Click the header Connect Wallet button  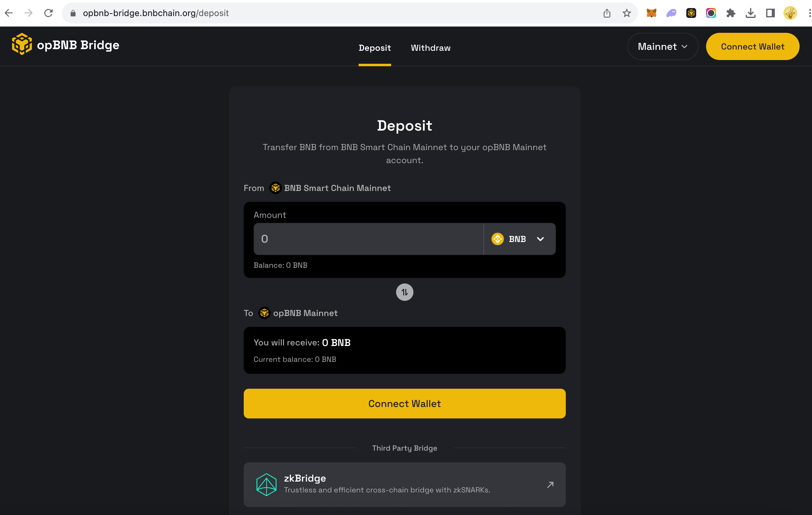click(x=752, y=46)
